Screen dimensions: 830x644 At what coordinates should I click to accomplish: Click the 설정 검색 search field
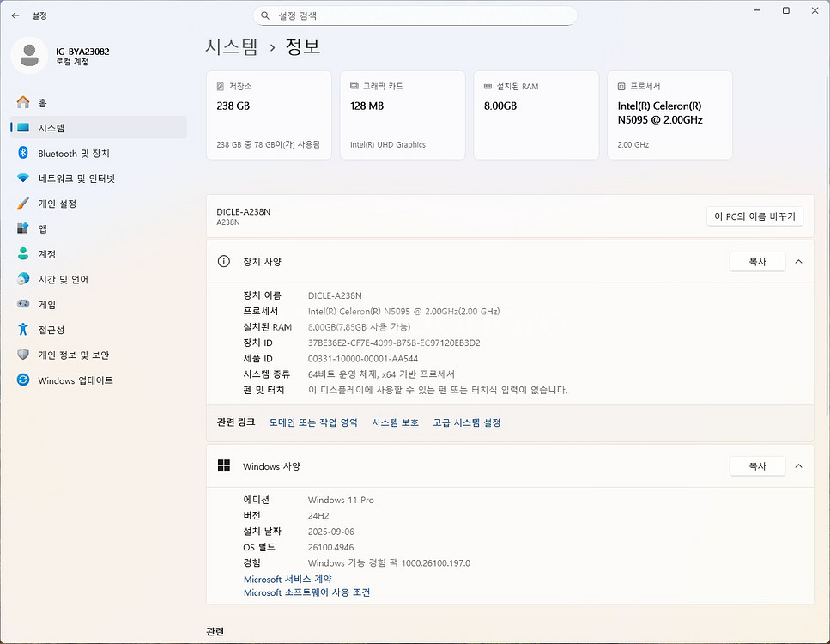[x=415, y=16]
